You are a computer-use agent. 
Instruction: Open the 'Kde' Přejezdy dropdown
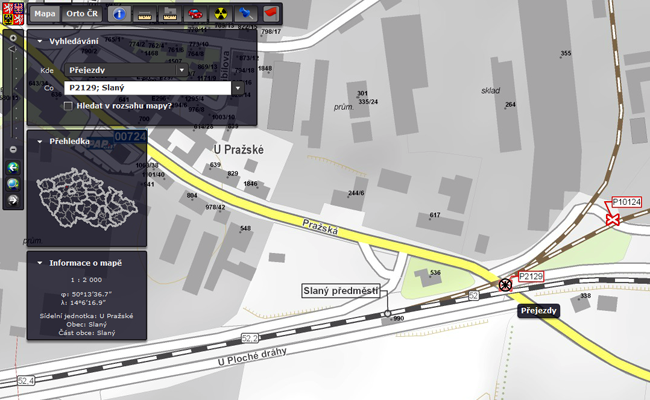point(181,71)
